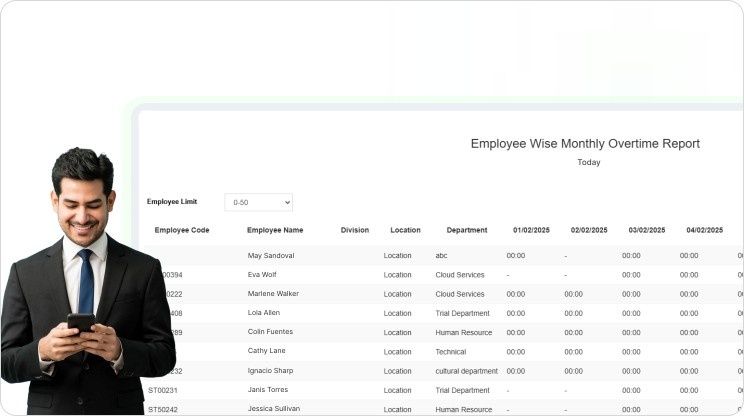The image size is (744, 416).
Task: Select employee name Ignacio Sharp
Action: (x=270, y=370)
